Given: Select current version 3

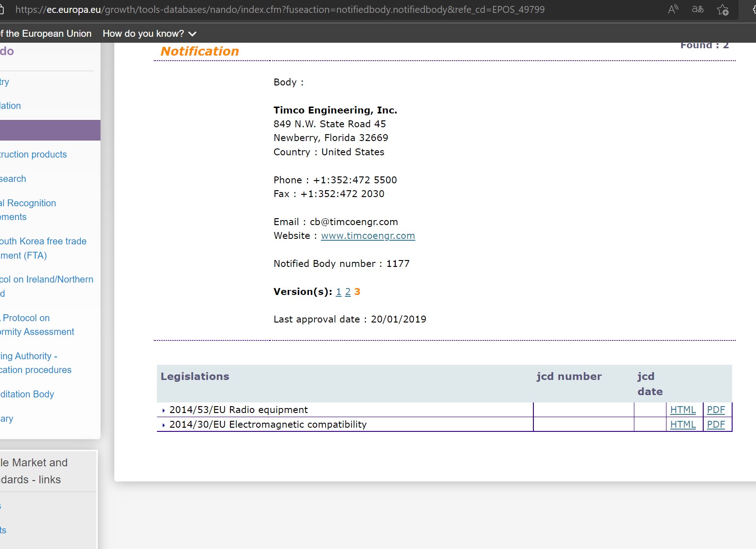Looking at the screenshot, I should tap(357, 292).
